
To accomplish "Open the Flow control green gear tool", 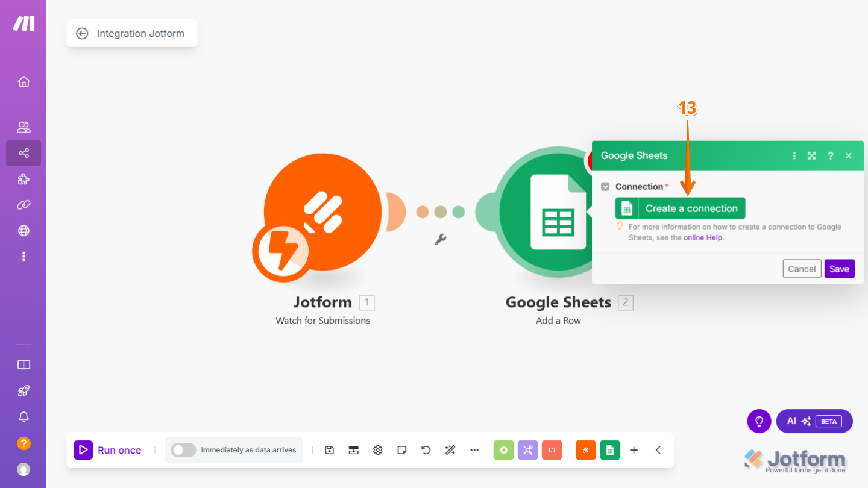I will click(503, 450).
